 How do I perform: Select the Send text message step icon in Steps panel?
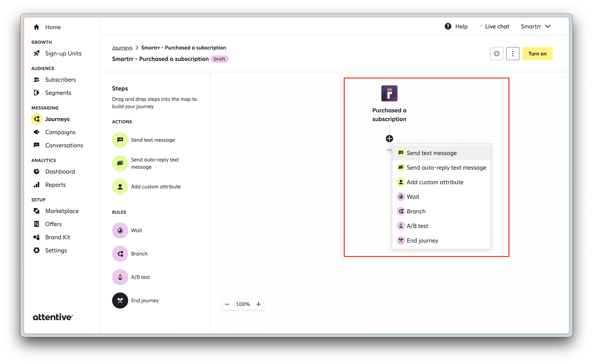coord(120,140)
